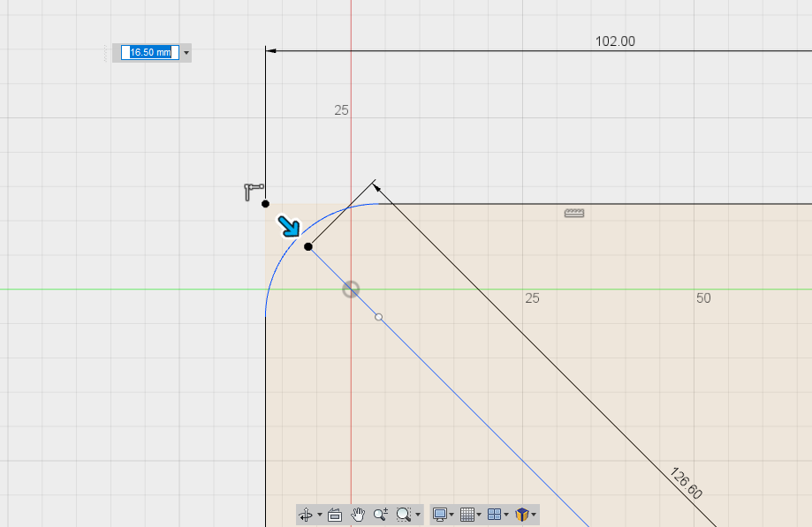Screen dimensions: 812x527
Task: Click the blue offset direction arrow manipulator
Action: (289, 226)
